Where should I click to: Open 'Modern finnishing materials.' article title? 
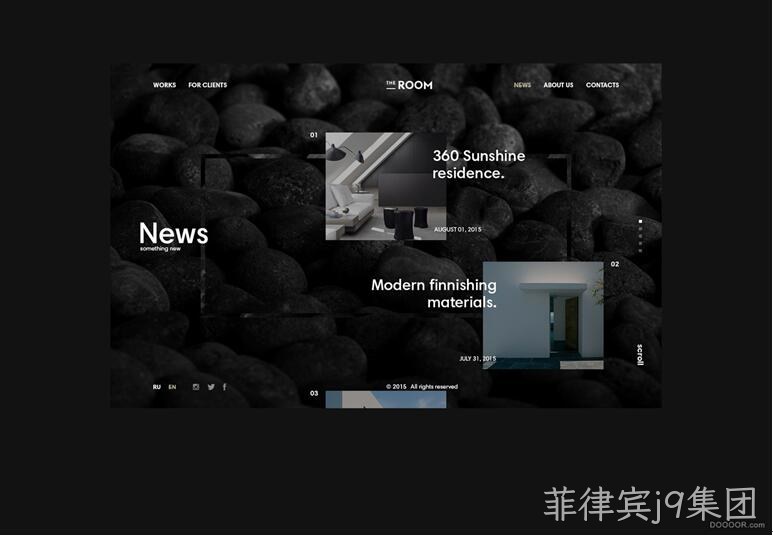434,293
